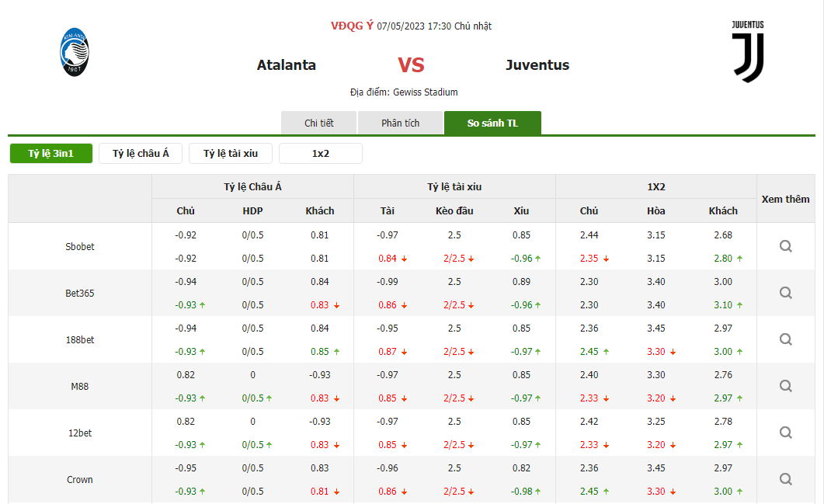Click Sbobet opening 1X2 home odds 2.44
Image resolution: width=824 pixels, height=504 pixels.
point(589,235)
